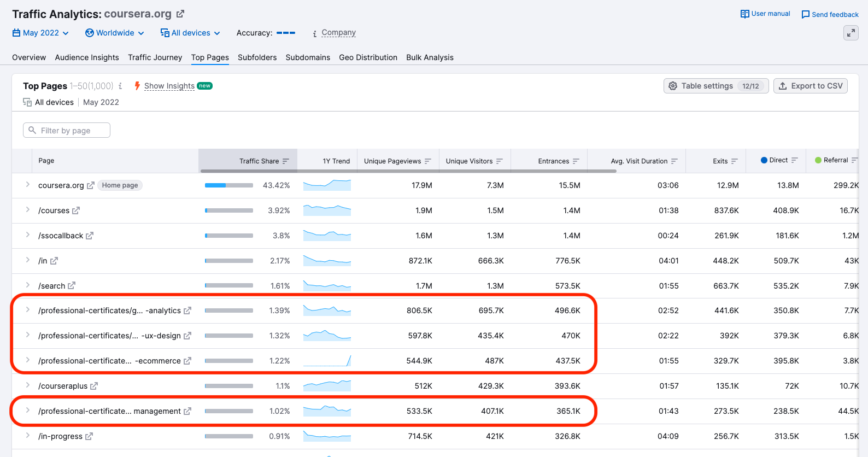Open external link icon beside /in
Screen dimensions: 868x457
coord(54,261)
